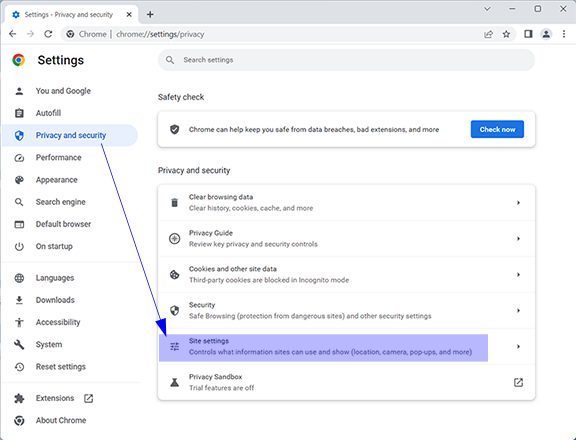This screenshot has height=440, width=576.
Task: Expand the Privacy Guide row arrow
Action: coord(518,239)
